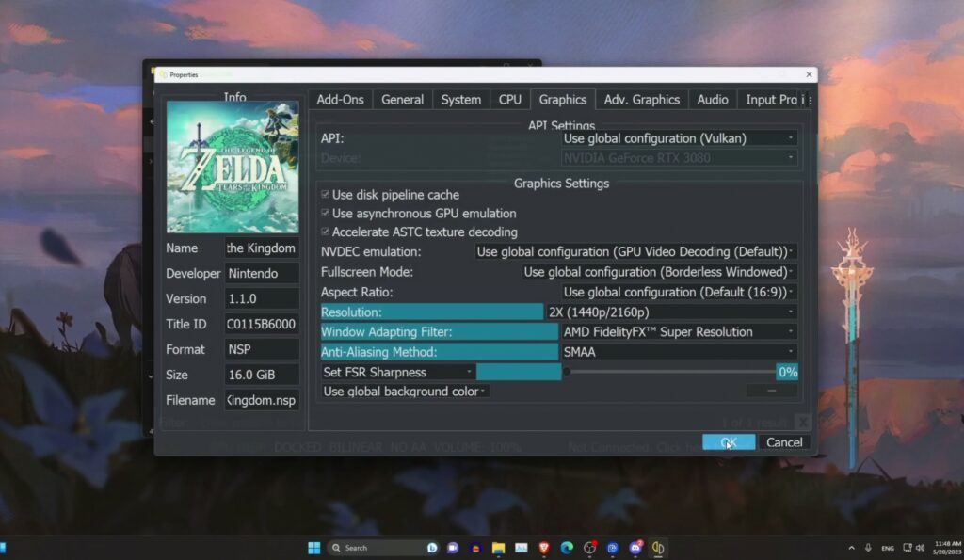
Task: Switch to the Add-Ons tab
Action: point(340,100)
